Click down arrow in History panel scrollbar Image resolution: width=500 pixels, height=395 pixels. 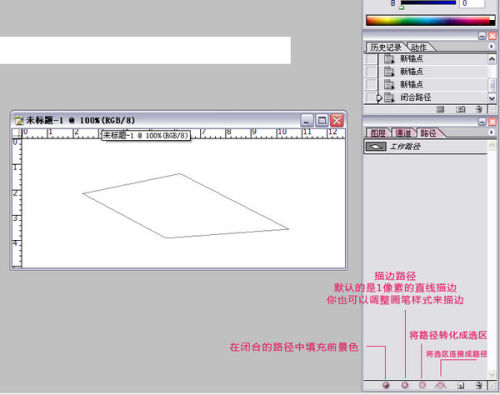(x=492, y=98)
